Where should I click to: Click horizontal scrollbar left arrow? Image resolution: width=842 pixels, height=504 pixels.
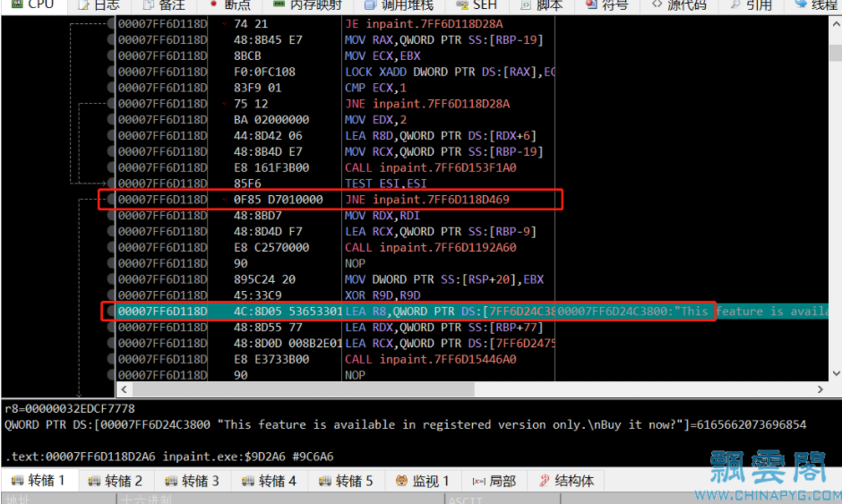click(x=124, y=389)
